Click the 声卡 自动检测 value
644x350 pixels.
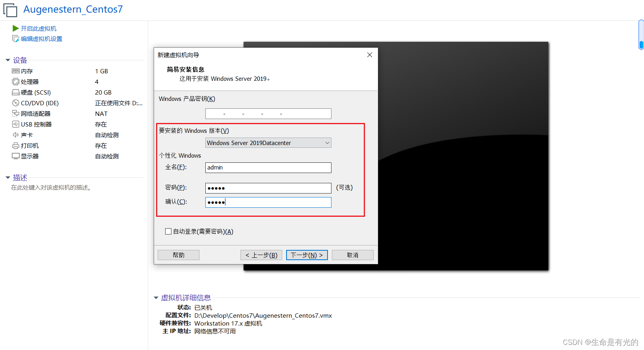(107, 135)
